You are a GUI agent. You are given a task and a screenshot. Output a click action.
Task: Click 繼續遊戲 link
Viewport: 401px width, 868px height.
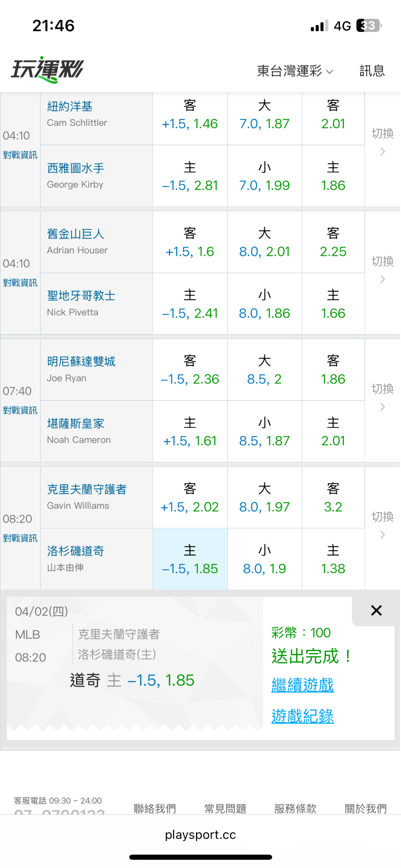click(303, 685)
